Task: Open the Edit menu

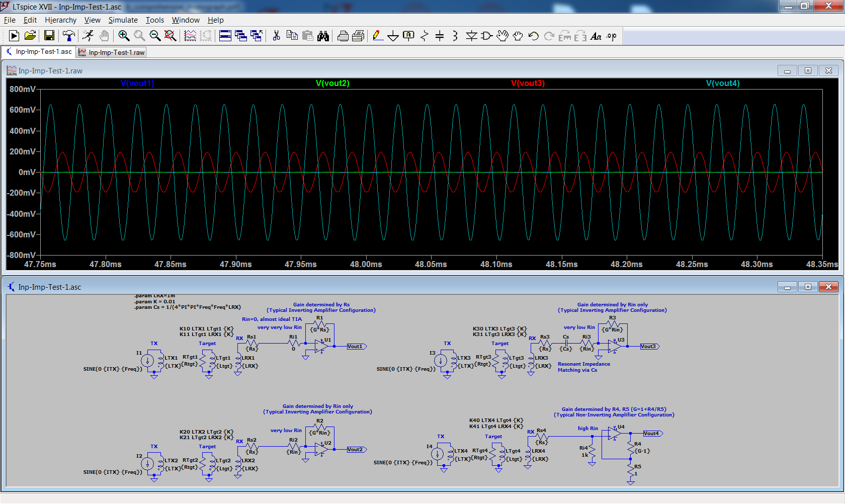Action: (30, 20)
